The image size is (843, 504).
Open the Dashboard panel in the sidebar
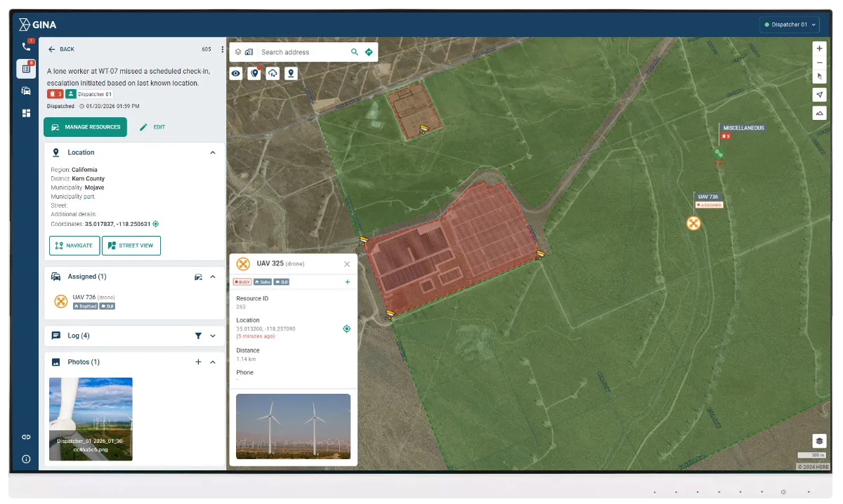27,112
